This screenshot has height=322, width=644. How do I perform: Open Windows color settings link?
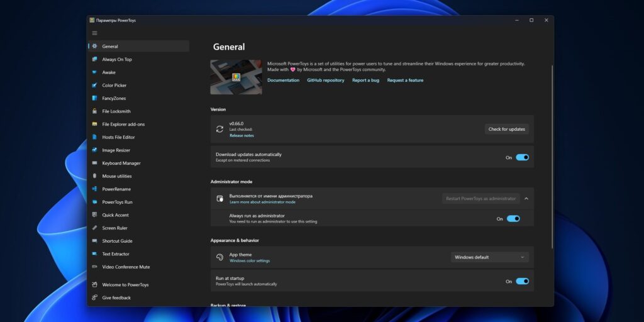(249, 261)
